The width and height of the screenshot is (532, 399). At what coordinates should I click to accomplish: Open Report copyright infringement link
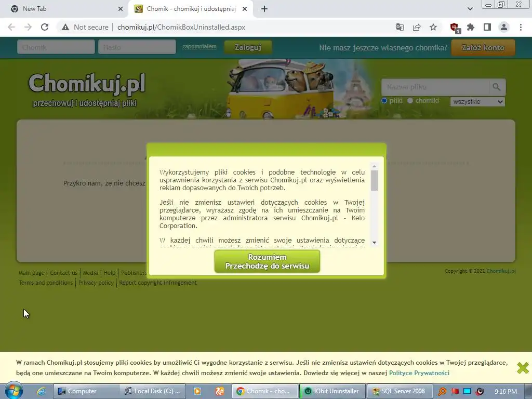(158, 283)
